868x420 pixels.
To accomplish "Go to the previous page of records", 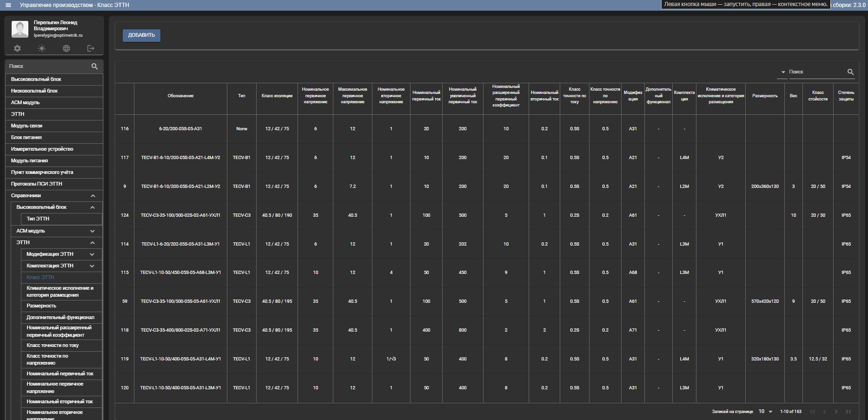I will click(x=824, y=412).
